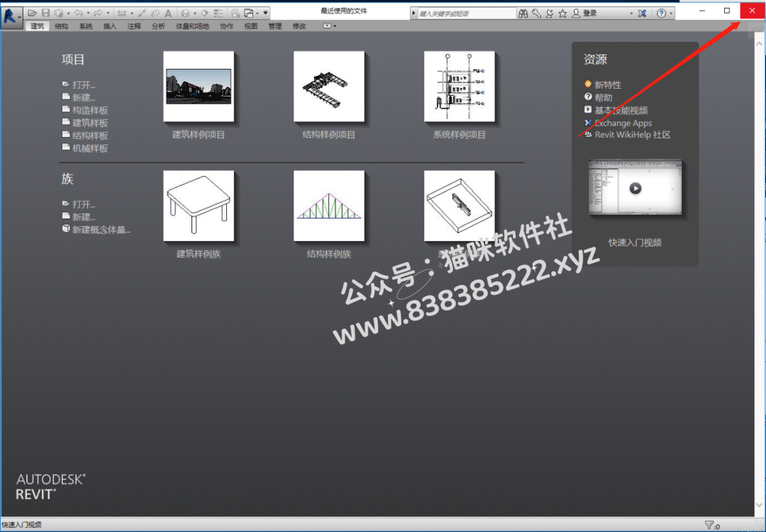
Task: Select the Tag by Category icon
Action: (155, 13)
